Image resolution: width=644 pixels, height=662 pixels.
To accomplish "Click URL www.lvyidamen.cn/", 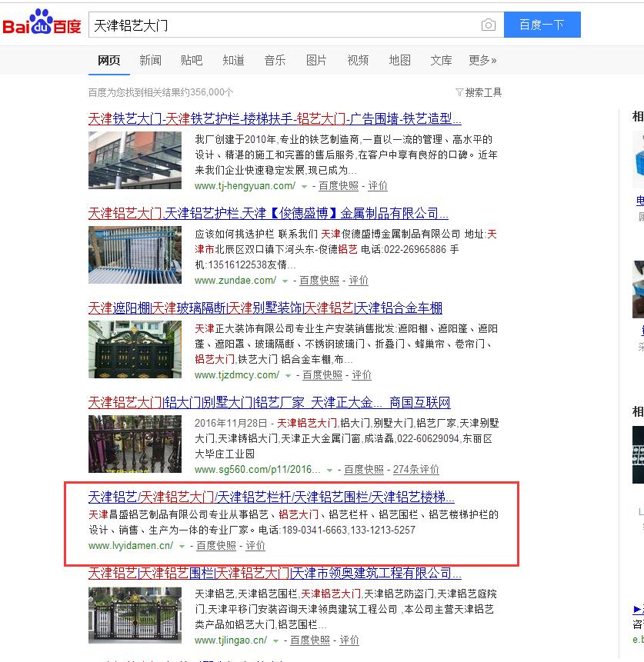I will click(x=131, y=545).
